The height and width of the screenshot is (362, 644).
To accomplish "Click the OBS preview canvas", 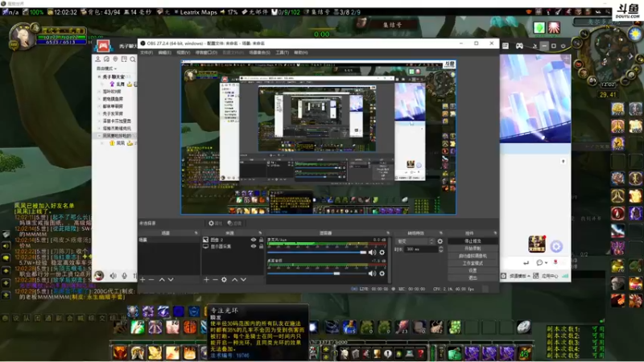I will [318, 137].
